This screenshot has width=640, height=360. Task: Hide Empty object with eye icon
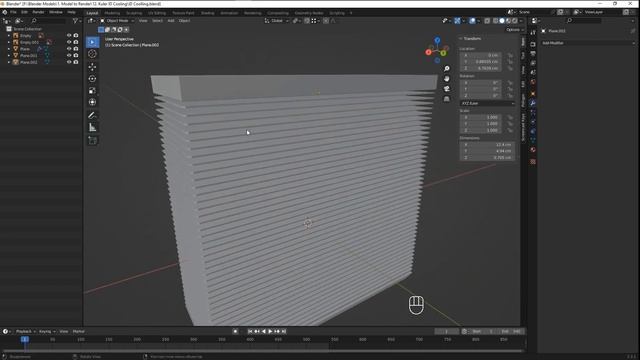pos(69,36)
